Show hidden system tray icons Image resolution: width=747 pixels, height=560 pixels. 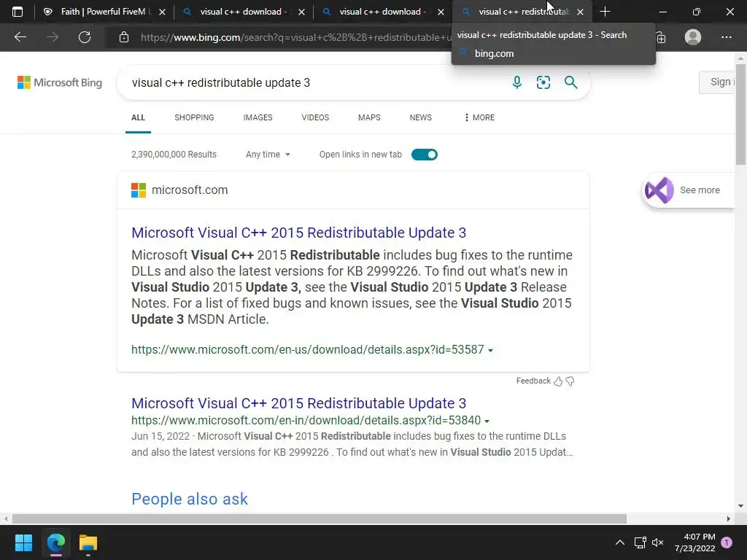[620, 542]
